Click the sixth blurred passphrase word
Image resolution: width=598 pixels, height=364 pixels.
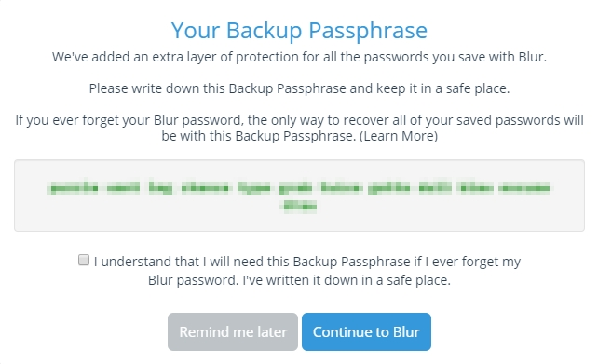295,187
